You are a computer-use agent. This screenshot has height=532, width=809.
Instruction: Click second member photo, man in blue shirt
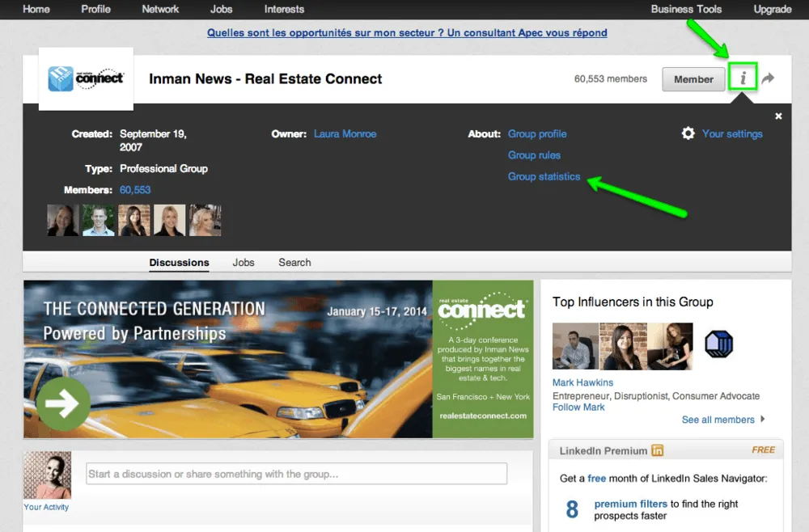[x=99, y=220]
